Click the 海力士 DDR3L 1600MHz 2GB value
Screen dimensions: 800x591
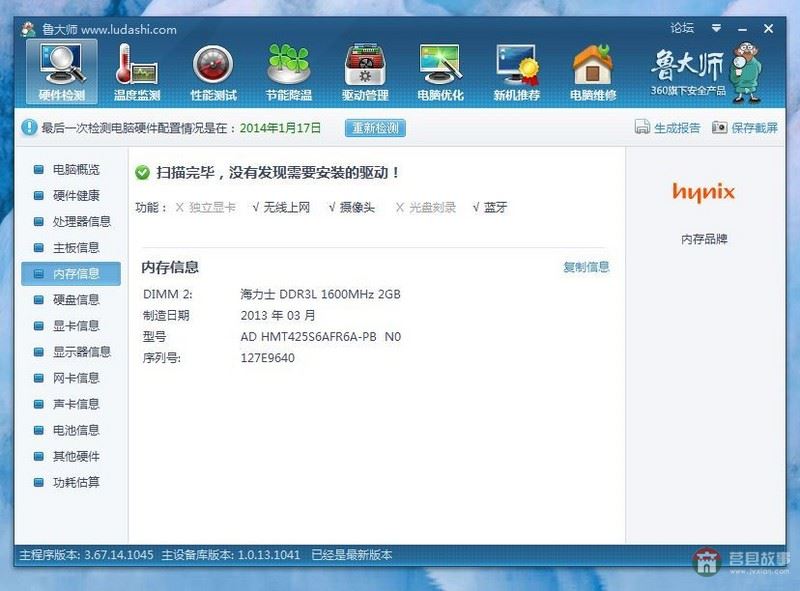point(320,294)
